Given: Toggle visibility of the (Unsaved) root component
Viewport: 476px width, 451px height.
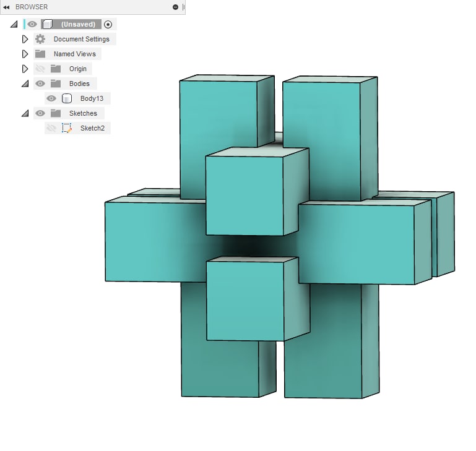Looking at the screenshot, I should coord(32,24).
